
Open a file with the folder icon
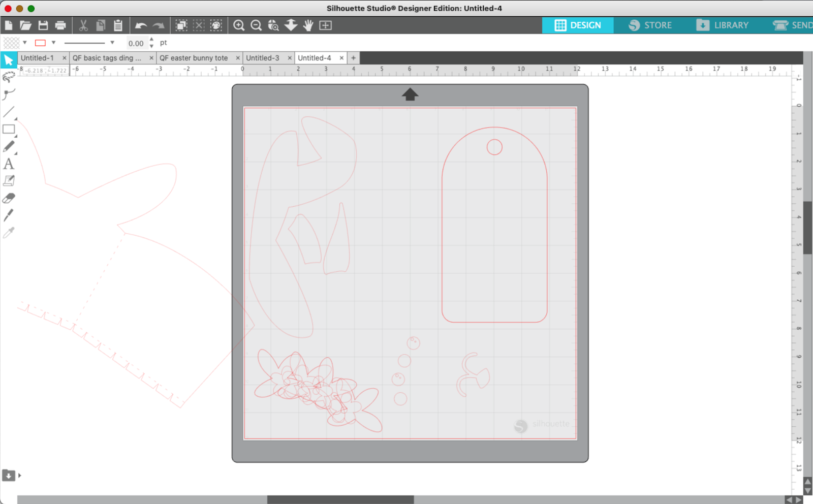[x=25, y=25]
